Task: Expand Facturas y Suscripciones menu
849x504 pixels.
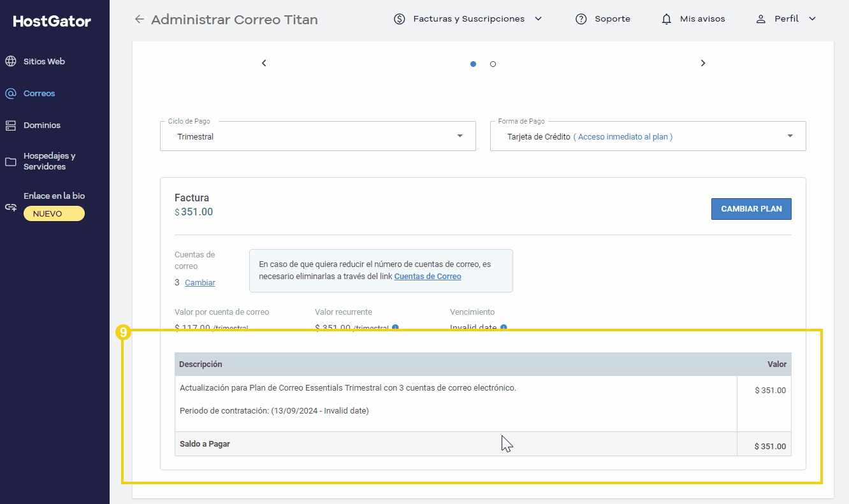Action: (538, 19)
